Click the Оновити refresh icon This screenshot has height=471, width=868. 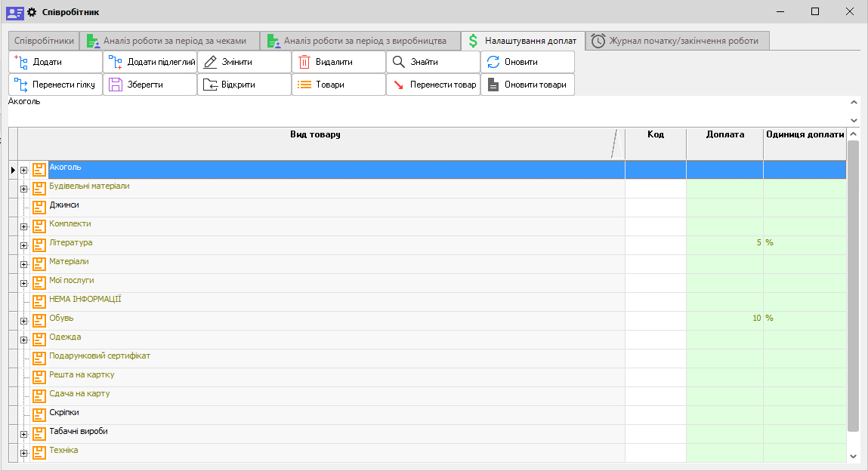pyautogui.click(x=493, y=62)
